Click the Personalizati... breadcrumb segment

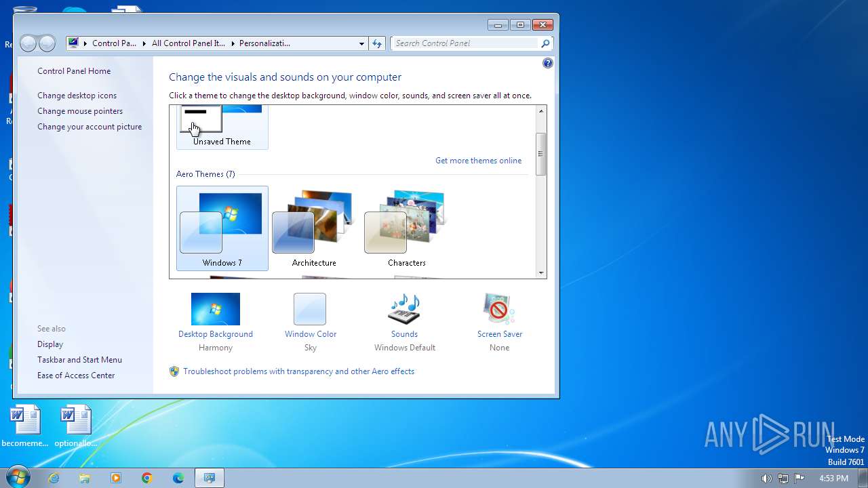[x=264, y=43]
